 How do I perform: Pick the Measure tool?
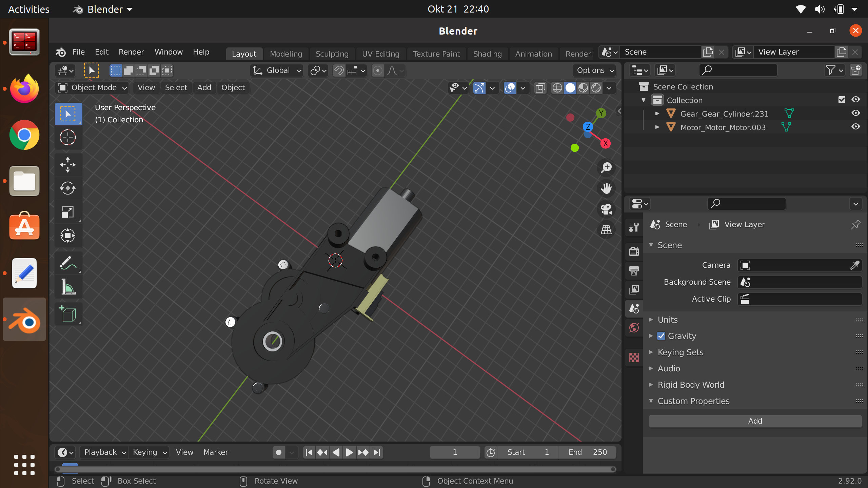tap(68, 287)
